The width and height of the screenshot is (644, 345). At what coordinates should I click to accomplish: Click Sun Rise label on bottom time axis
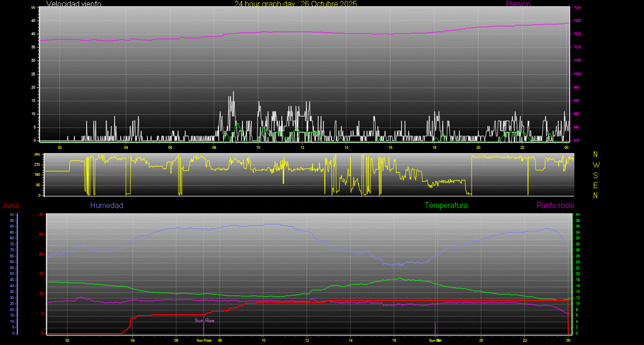(x=204, y=340)
